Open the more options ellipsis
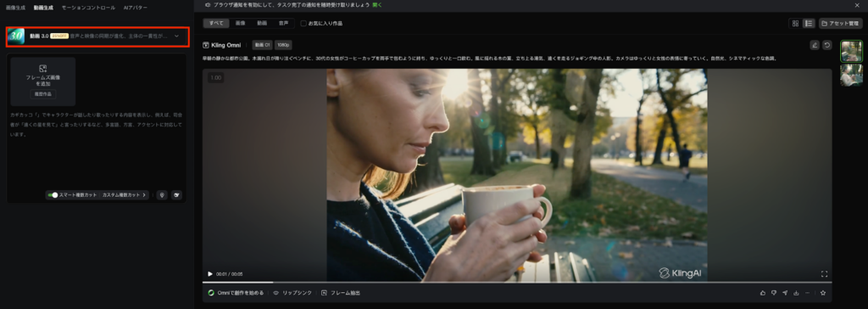 [807, 292]
